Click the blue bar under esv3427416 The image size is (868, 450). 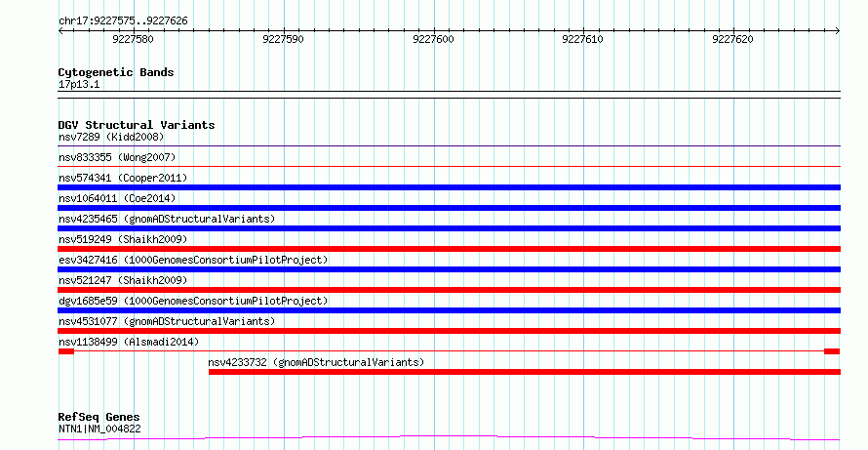(449, 269)
